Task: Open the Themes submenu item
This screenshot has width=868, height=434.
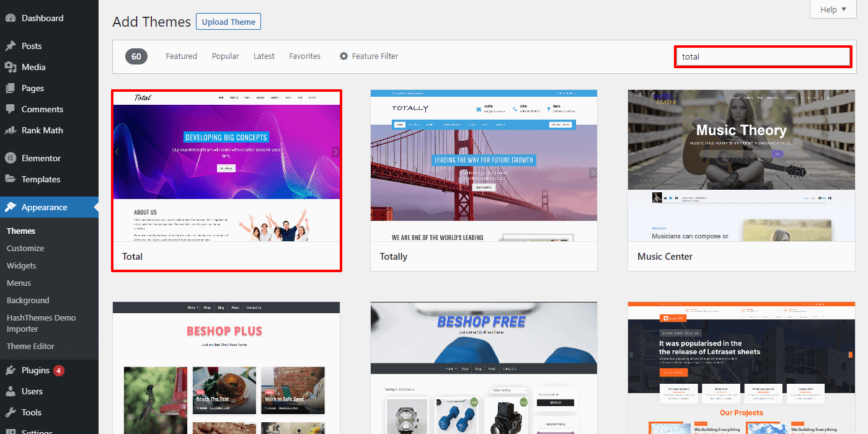Action: click(21, 231)
